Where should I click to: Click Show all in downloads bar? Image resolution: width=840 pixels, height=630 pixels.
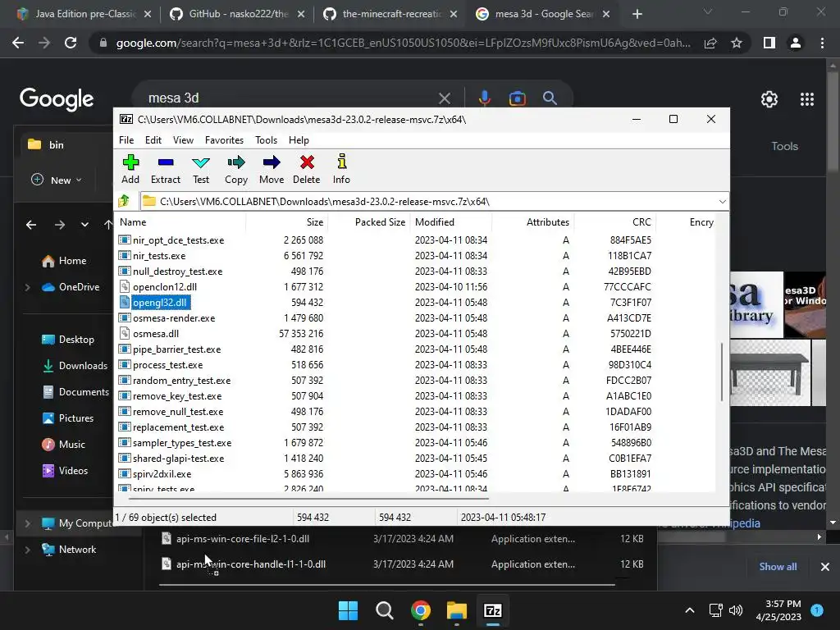(x=778, y=566)
